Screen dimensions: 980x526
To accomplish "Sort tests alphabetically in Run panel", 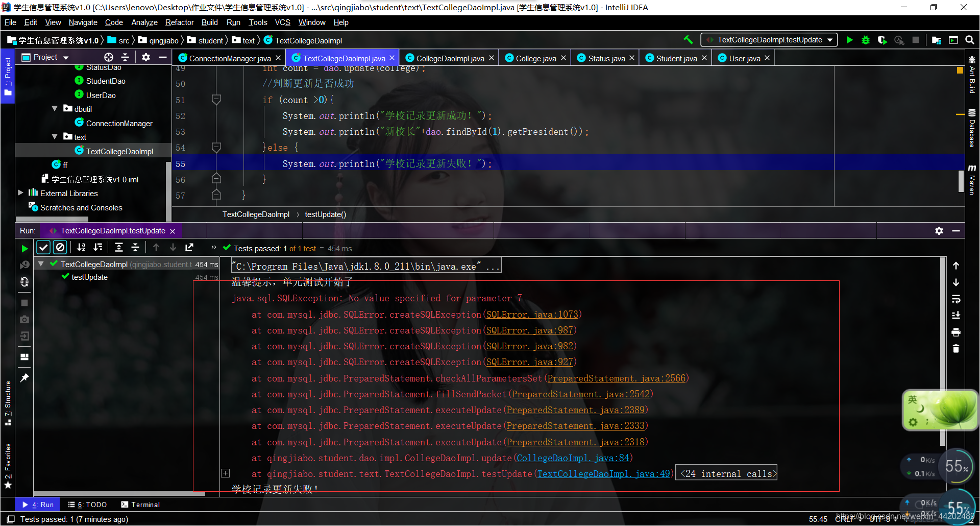I will [x=81, y=247].
